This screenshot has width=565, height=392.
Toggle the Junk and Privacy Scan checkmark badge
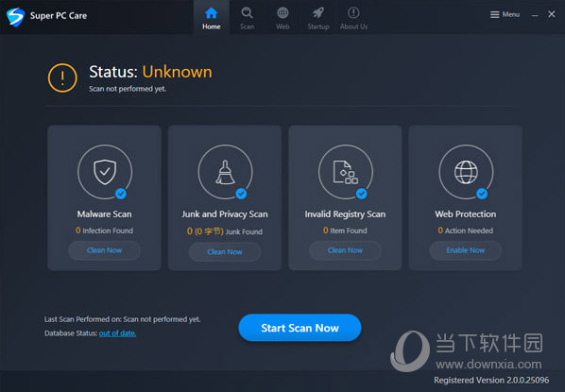coord(241,194)
